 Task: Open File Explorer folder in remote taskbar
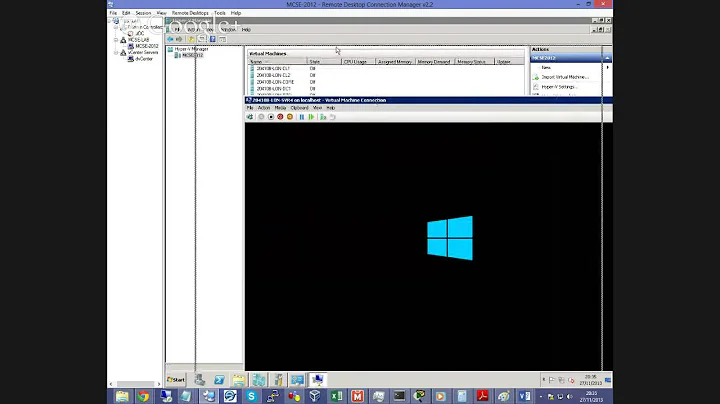pos(239,380)
